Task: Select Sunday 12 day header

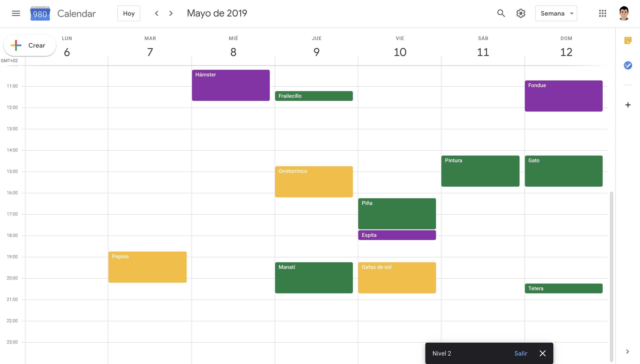Action: point(566,52)
